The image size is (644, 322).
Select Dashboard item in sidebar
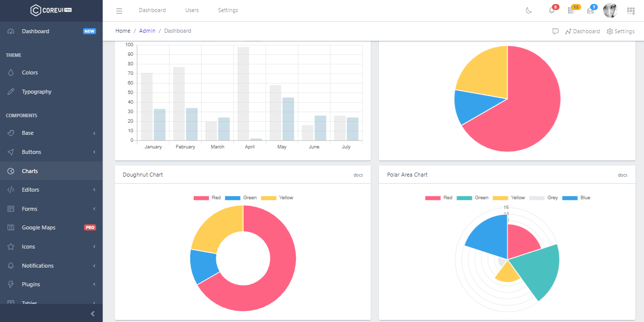pos(51,31)
